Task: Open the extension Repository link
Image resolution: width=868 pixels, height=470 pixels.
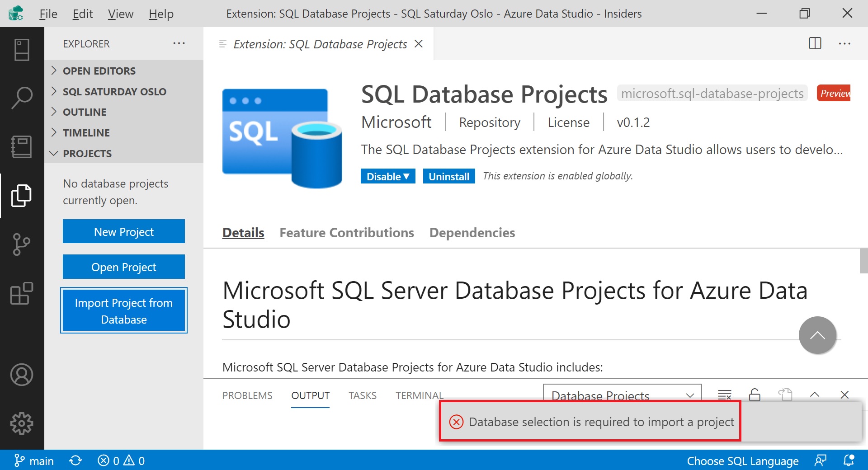Action: pos(489,122)
